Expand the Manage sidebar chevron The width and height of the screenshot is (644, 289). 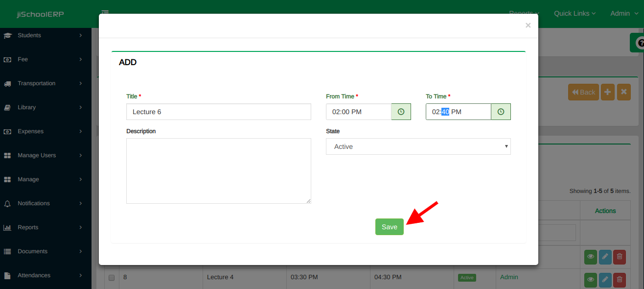(x=81, y=179)
